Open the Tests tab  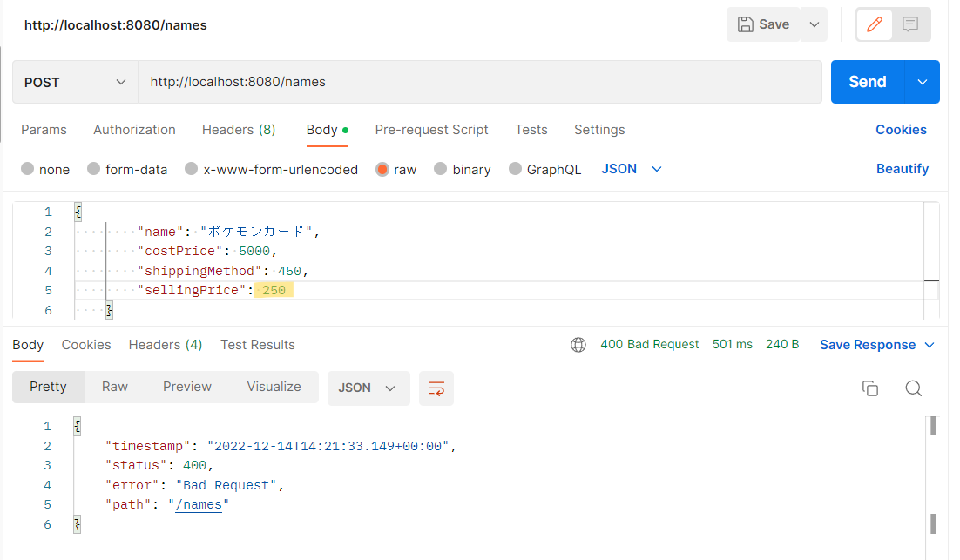(531, 130)
